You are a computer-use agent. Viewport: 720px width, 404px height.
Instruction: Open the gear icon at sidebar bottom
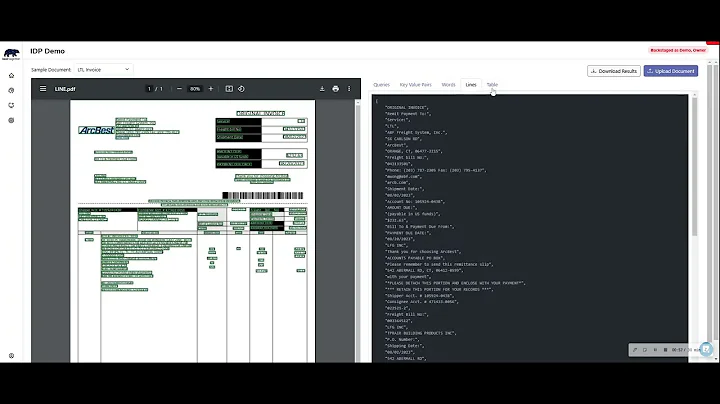click(x=11, y=355)
